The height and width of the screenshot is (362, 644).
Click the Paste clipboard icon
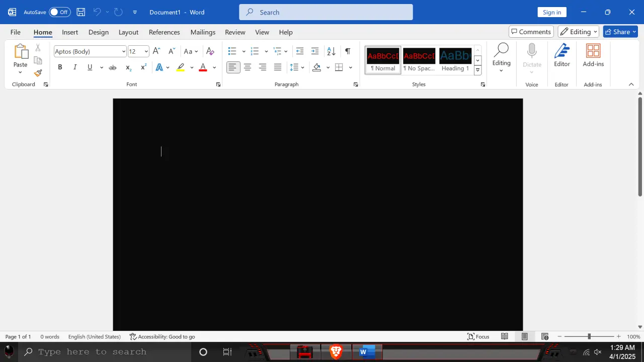click(x=21, y=51)
